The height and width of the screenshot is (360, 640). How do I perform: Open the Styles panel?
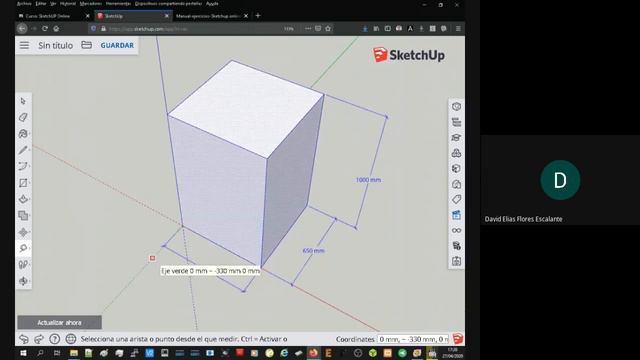(456, 184)
